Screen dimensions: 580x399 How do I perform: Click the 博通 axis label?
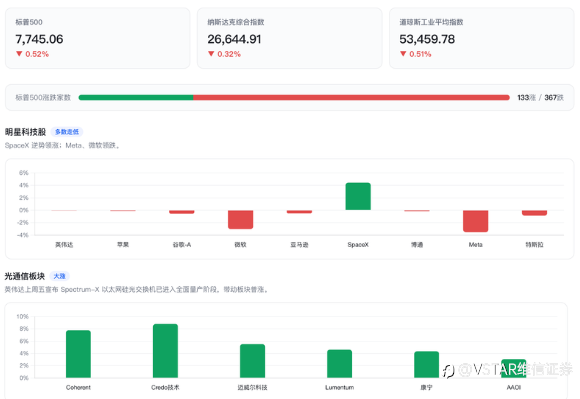pos(417,245)
